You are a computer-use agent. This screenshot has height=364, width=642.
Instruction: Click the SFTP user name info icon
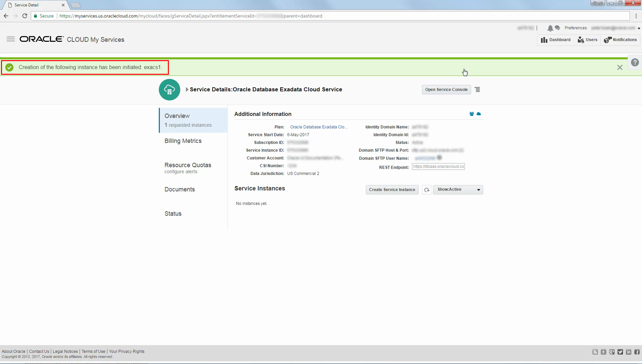pyautogui.click(x=439, y=158)
